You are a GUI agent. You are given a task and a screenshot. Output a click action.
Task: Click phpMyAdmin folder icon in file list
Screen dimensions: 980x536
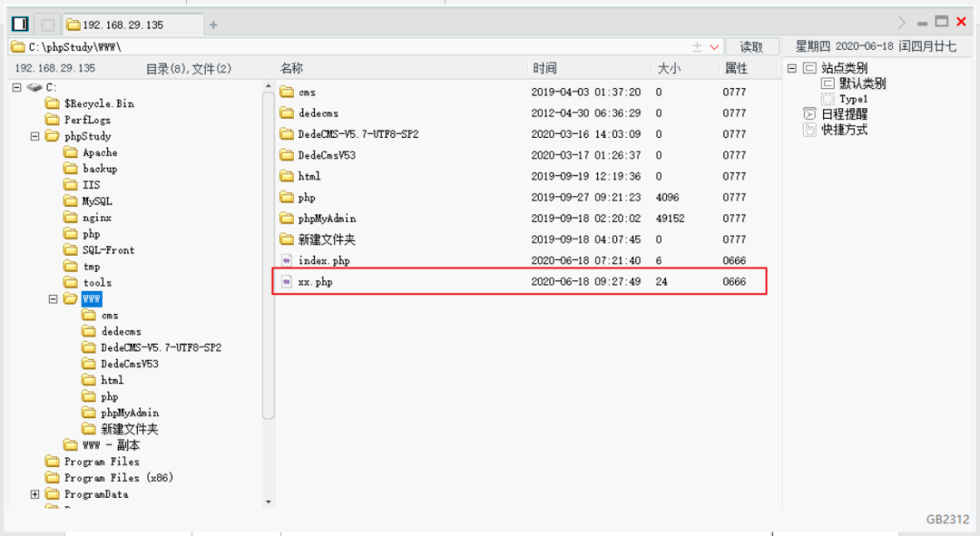coord(287,218)
